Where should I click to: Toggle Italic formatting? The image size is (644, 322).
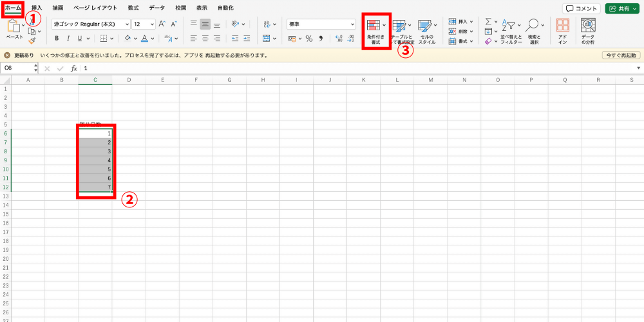[x=68, y=39]
